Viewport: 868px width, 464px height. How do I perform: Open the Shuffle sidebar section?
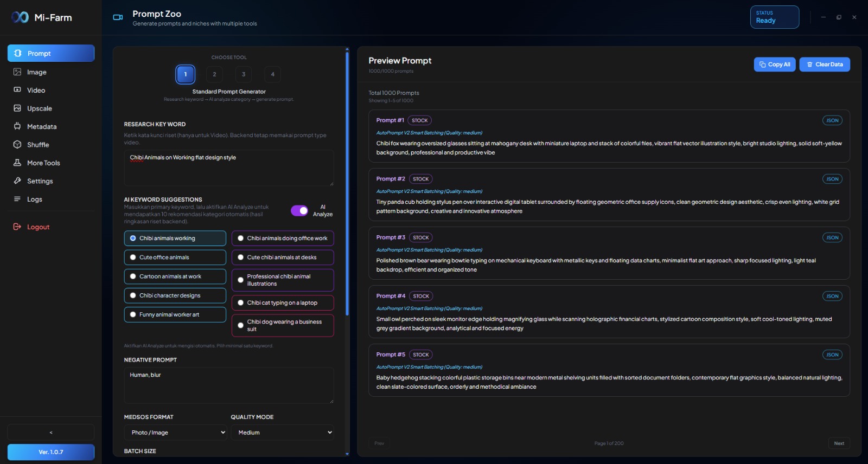51,145
